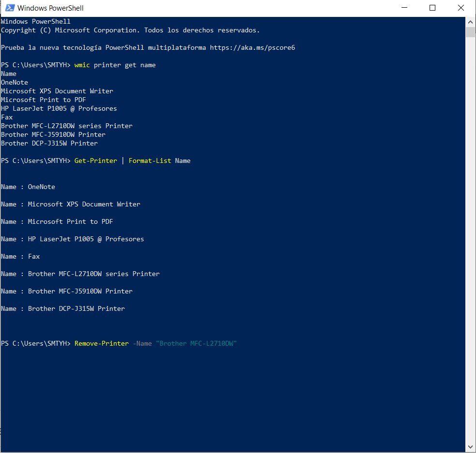Click 'Name : Brother DCP-J315W Printer' line
The height and width of the screenshot is (453, 476).
click(x=63, y=308)
